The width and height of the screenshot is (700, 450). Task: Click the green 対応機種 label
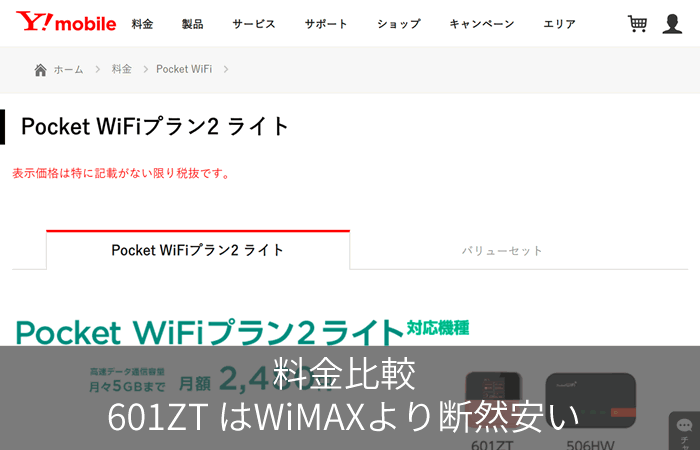click(x=438, y=328)
